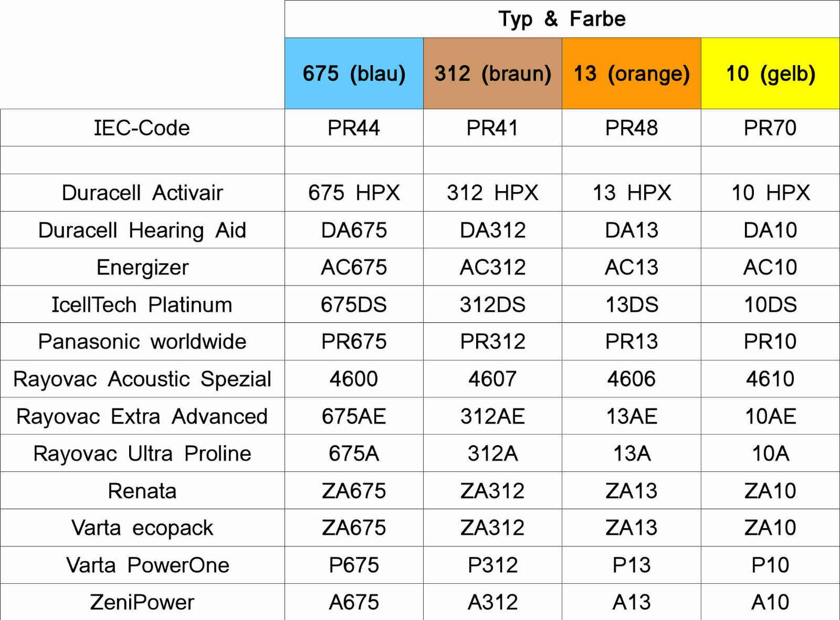
Task: Click the Typ & Farbe table heading
Action: 562,19
